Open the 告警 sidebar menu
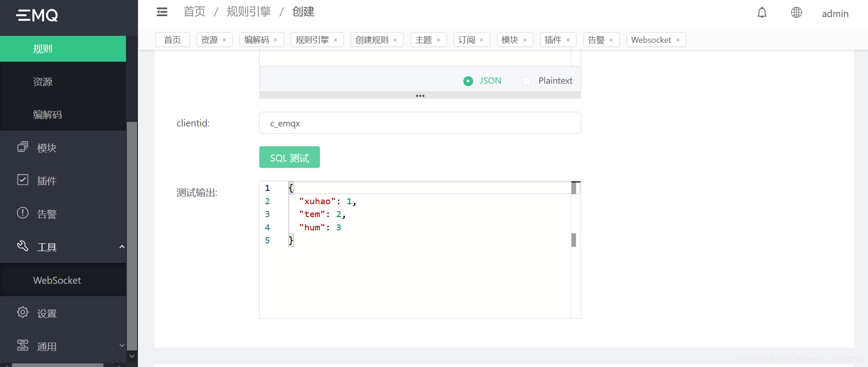868x367 pixels. click(x=63, y=214)
